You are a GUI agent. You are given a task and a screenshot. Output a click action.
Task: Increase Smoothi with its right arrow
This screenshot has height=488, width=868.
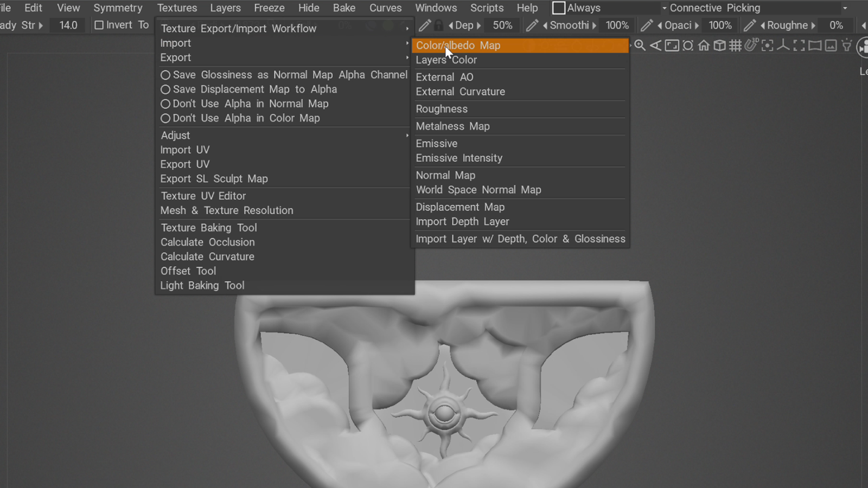pyautogui.click(x=594, y=25)
